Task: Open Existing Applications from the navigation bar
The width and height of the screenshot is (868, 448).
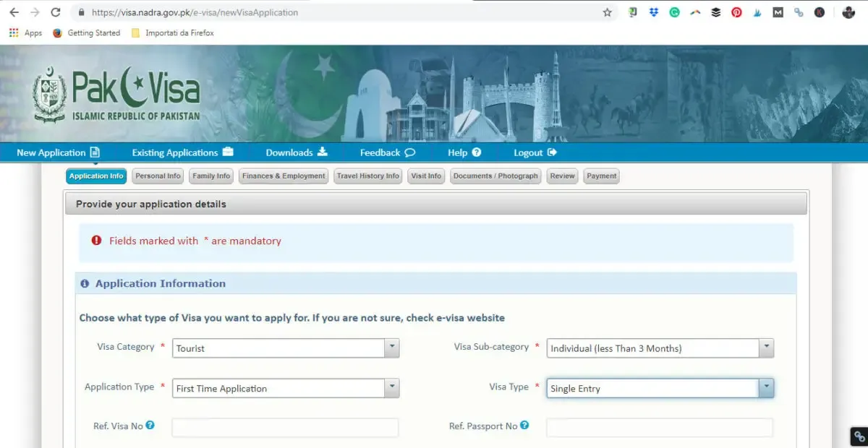Action: click(176, 152)
